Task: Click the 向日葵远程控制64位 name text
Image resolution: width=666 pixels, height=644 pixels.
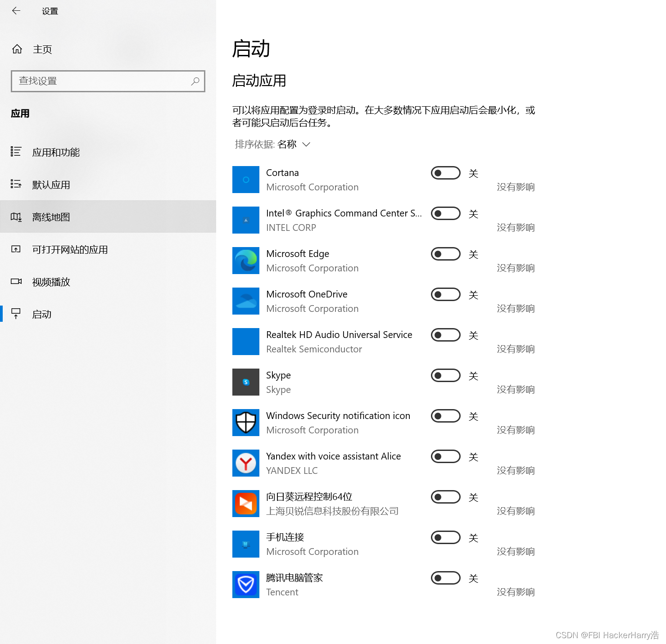Action: tap(309, 497)
